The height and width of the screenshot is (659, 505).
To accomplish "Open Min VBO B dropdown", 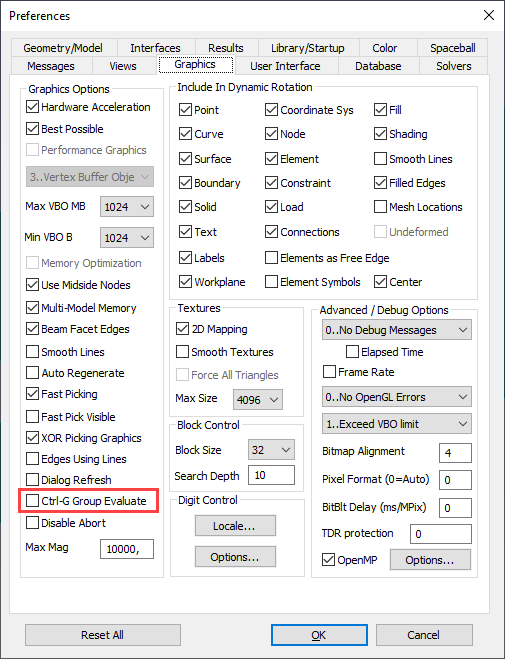I will 127,237.
